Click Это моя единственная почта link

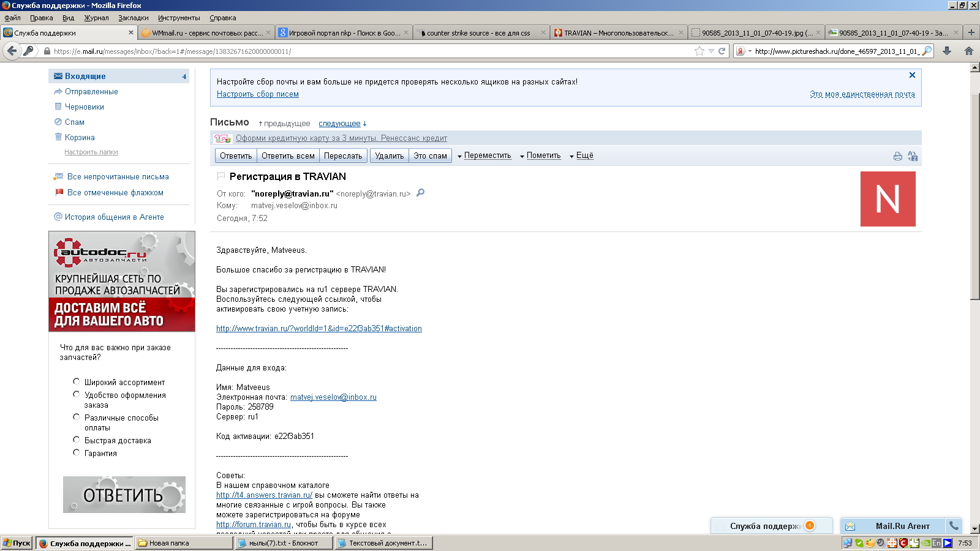pyautogui.click(x=862, y=94)
